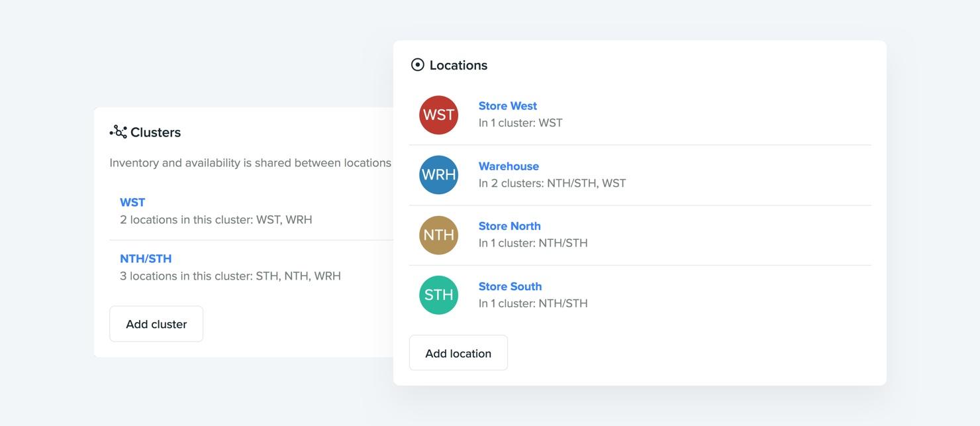This screenshot has height=426, width=980.
Task: Click the Locations panel heading
Action: (x=458, y=65)
